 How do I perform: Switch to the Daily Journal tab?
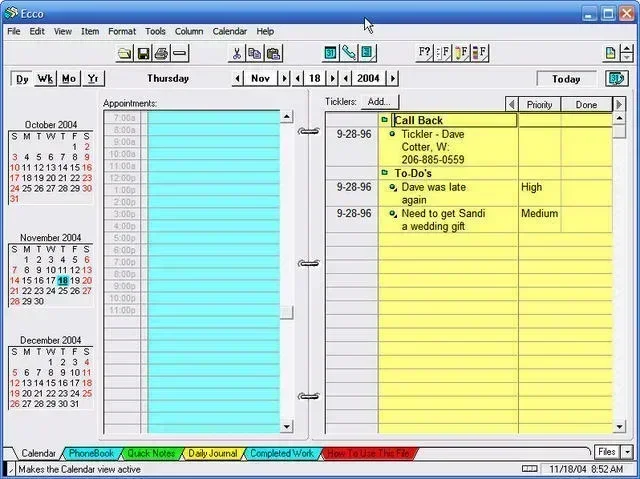[x=213, y=453]
